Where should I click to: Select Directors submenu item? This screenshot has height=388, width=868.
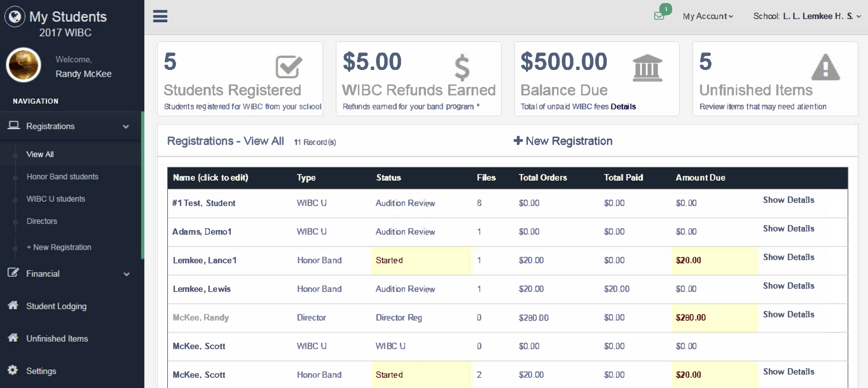[x=42, y=221]
